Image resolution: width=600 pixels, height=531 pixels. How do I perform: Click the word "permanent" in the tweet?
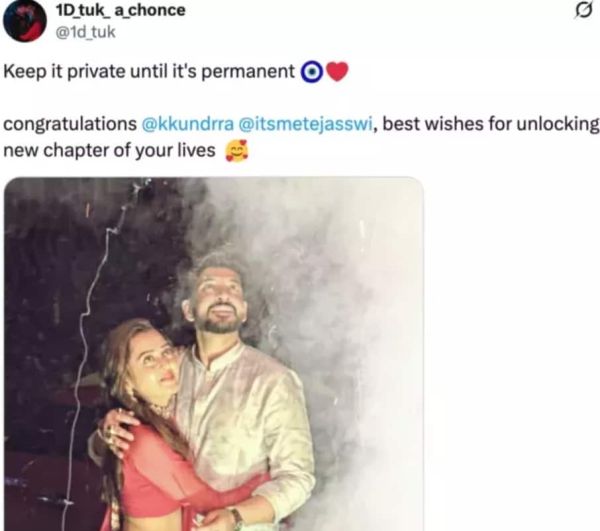pyautogui.click(x=255, y=73)
